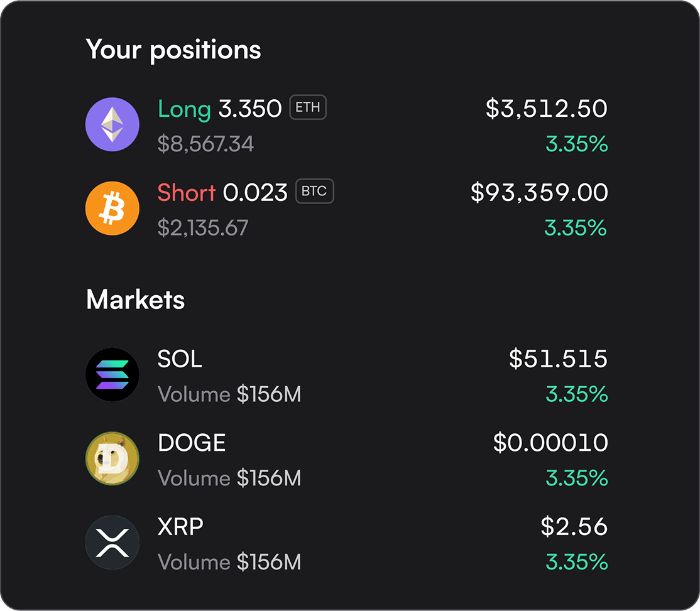Click the XRP logo icon
This screenshot has width=700, height=611.
112,543
